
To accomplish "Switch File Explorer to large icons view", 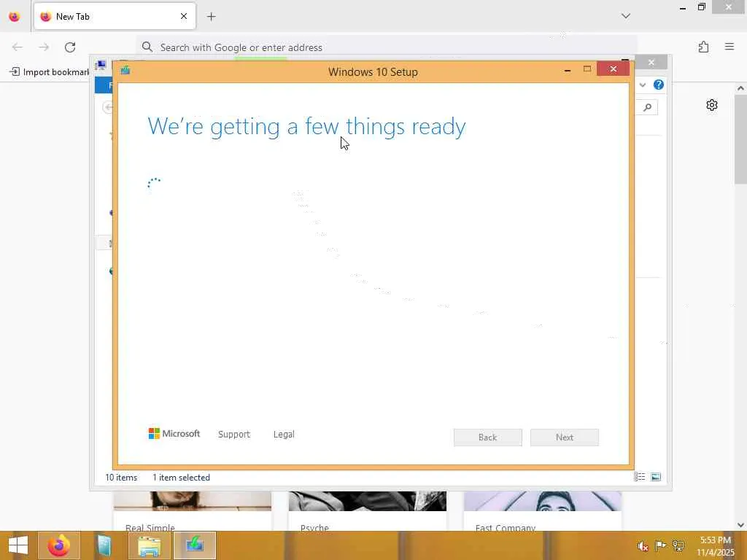I will (656, 477).
